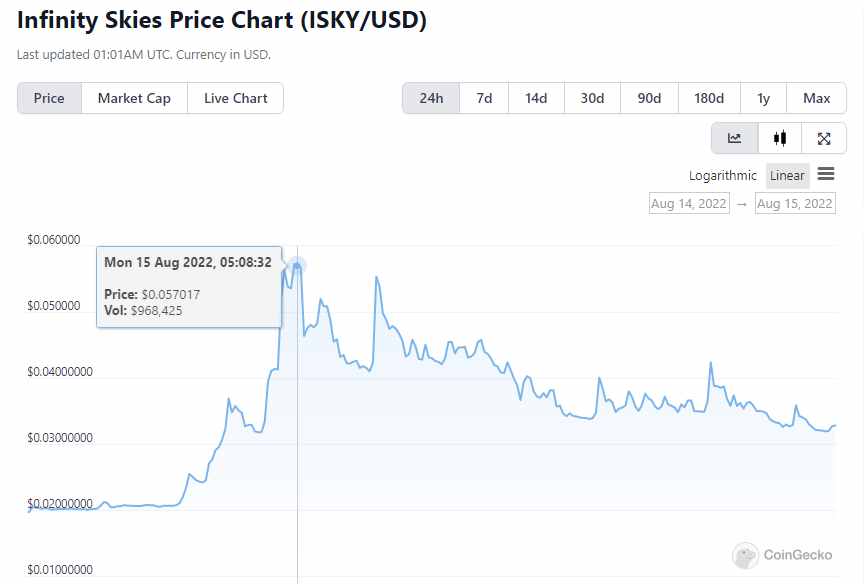This screenshot has height=584, width=864.
Task: Click the CoinGecko logo watermark
Action: pos(783,555)
